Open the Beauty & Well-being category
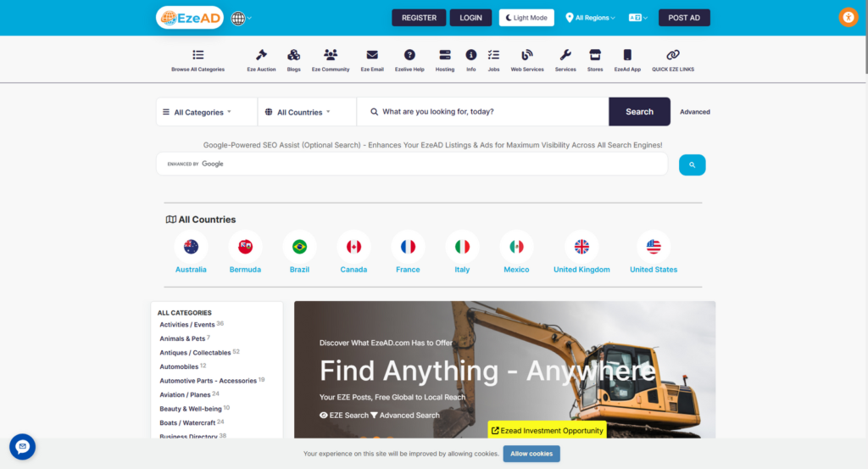The image size is (868, 469). 191,409
